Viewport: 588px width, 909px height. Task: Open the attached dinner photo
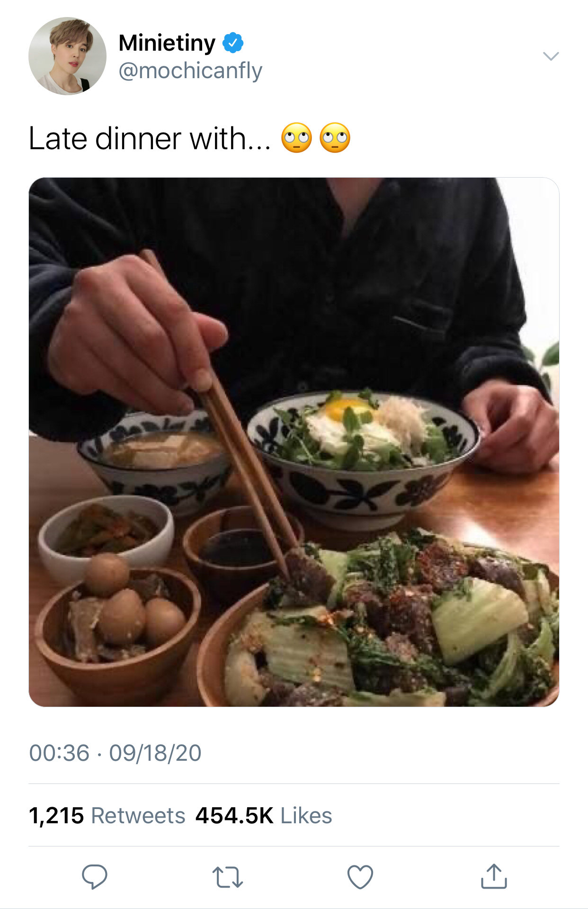click(x=294, y=442)
